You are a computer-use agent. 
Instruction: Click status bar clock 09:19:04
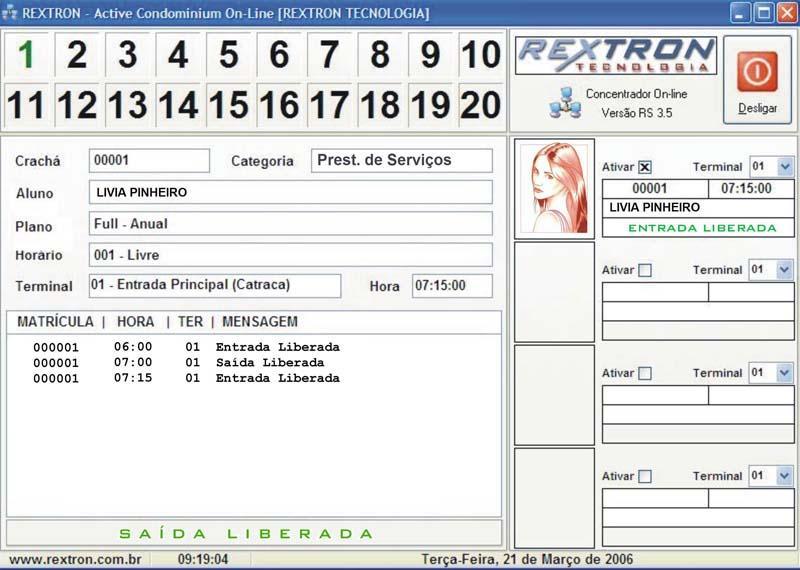(203, 559)
